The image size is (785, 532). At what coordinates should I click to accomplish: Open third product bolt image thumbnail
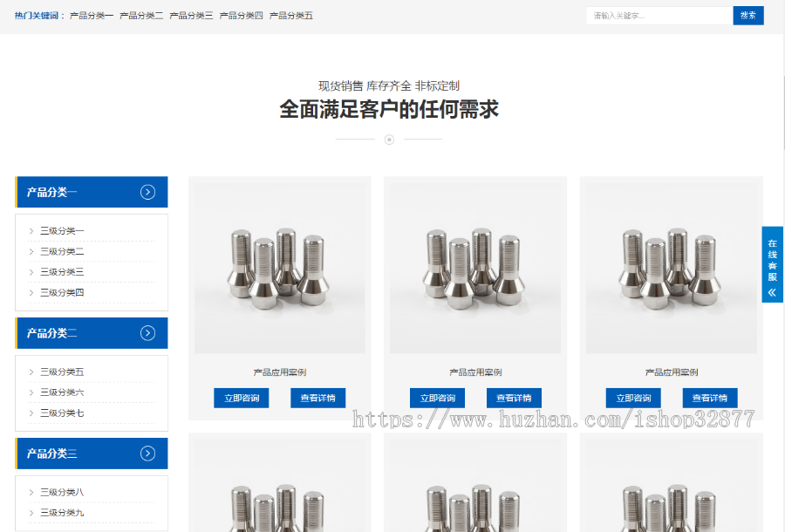click(672, 269)
